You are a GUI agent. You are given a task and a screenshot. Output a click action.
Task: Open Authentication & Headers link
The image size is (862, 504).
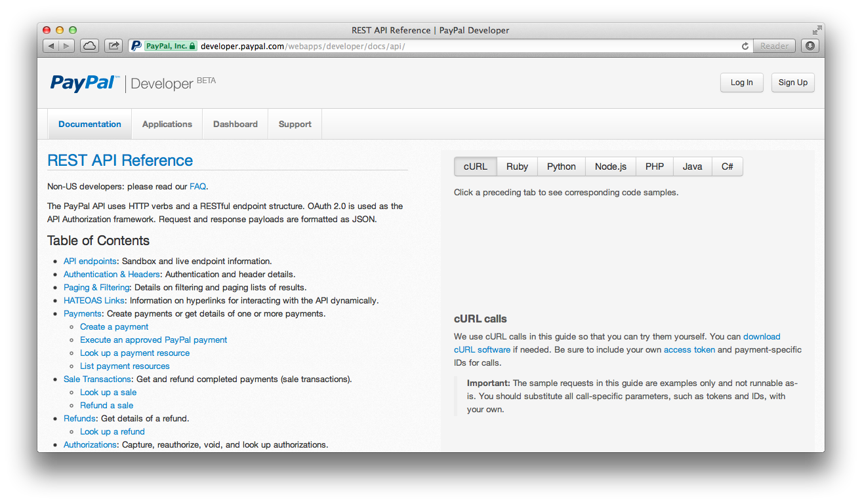(x=112, y=274)
